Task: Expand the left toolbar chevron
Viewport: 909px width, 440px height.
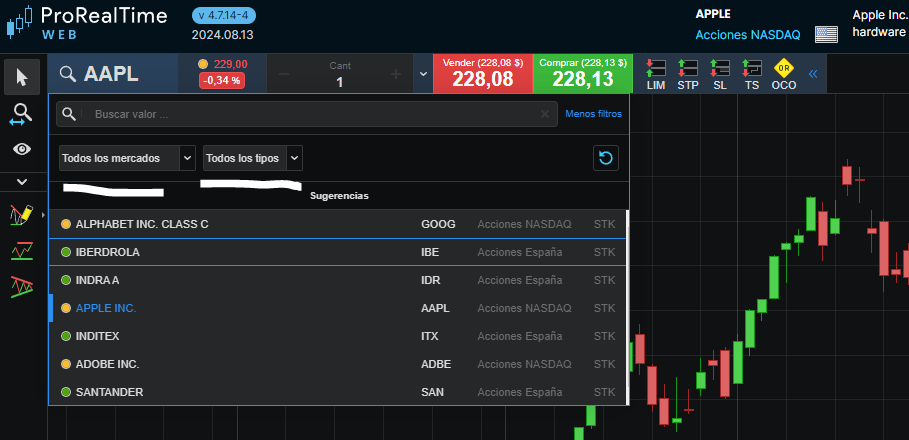Action: (22, 182)
